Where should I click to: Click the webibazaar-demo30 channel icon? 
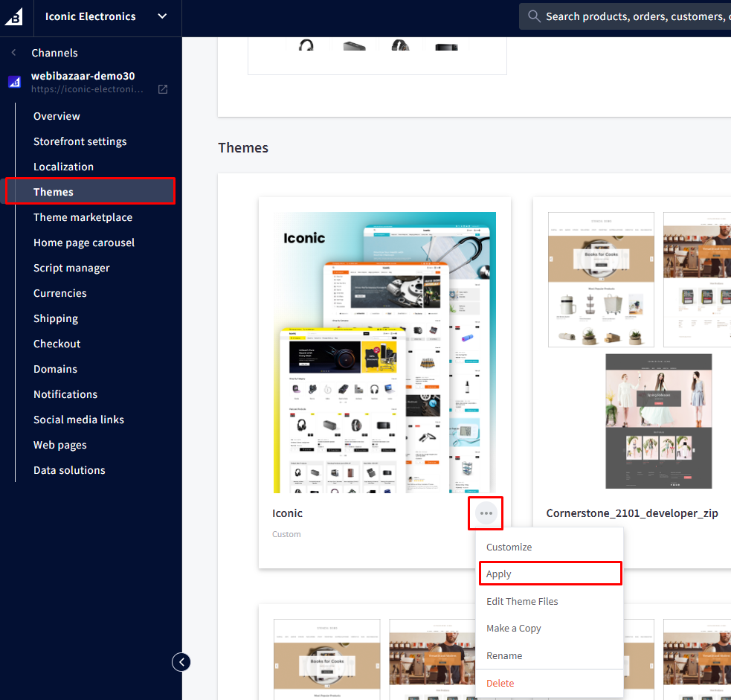[x=14, y=82]
